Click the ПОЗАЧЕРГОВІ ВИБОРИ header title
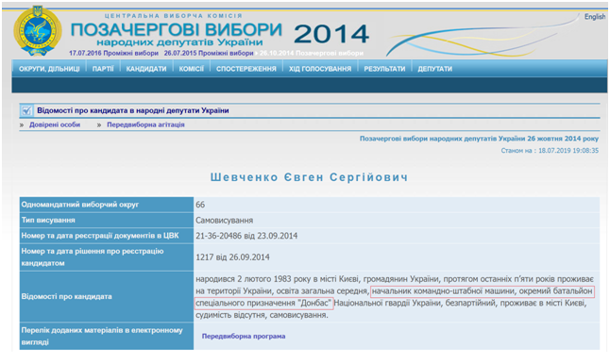Screen dimensions: 610x364 point(177,29)
